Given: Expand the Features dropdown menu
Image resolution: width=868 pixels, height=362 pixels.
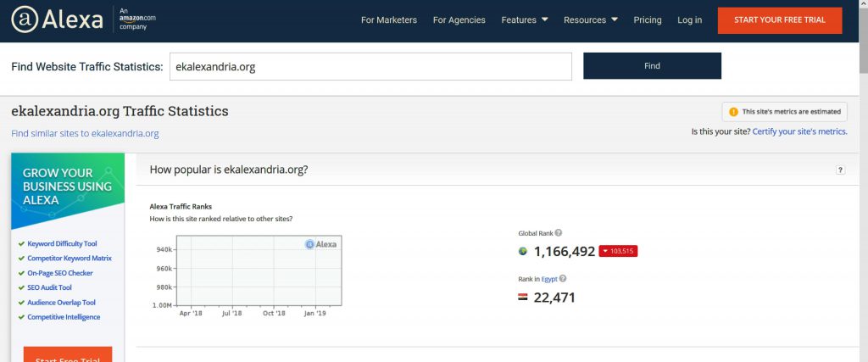Looking at the screenshot, I should (524, 20).
